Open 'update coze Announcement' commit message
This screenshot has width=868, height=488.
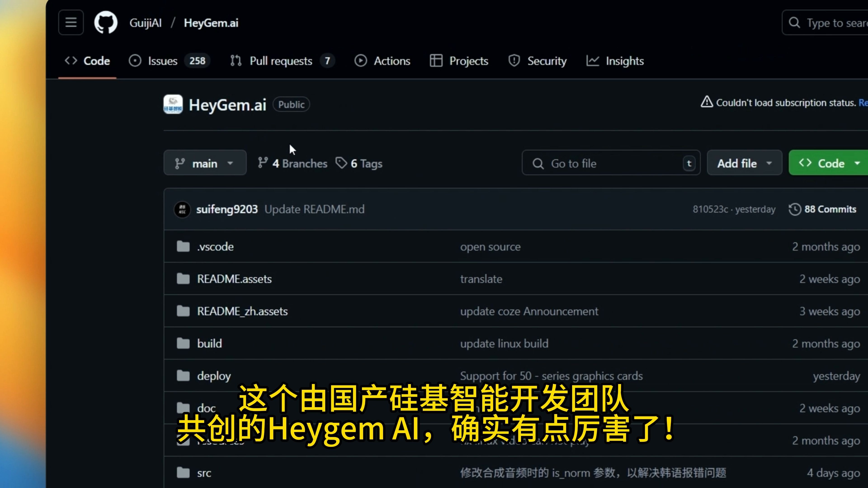529,311
